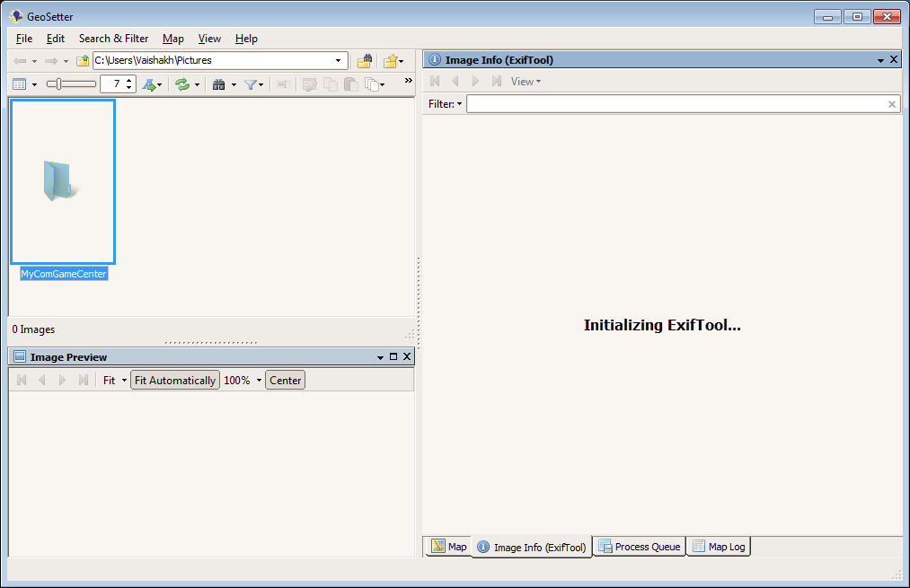Click the binoculars search icon
The image size is (910, 588).
pyautogui.click(x=220, y=83)
